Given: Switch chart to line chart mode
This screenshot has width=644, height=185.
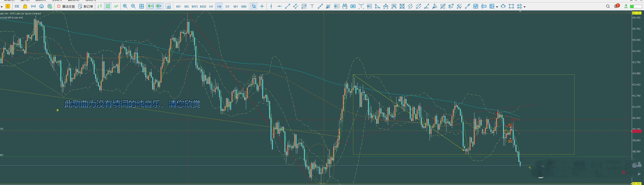Looking at the screenshot, I should 116,6.
